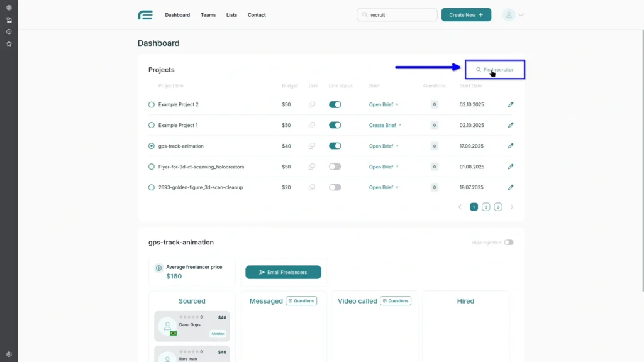
Task: Copy the link for Example Project 2
Action: [312, 104]
